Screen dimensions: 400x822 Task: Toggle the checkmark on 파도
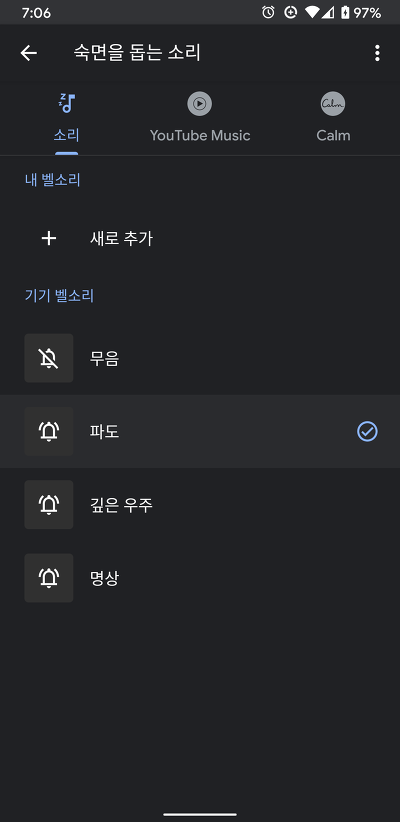(367, 431)
